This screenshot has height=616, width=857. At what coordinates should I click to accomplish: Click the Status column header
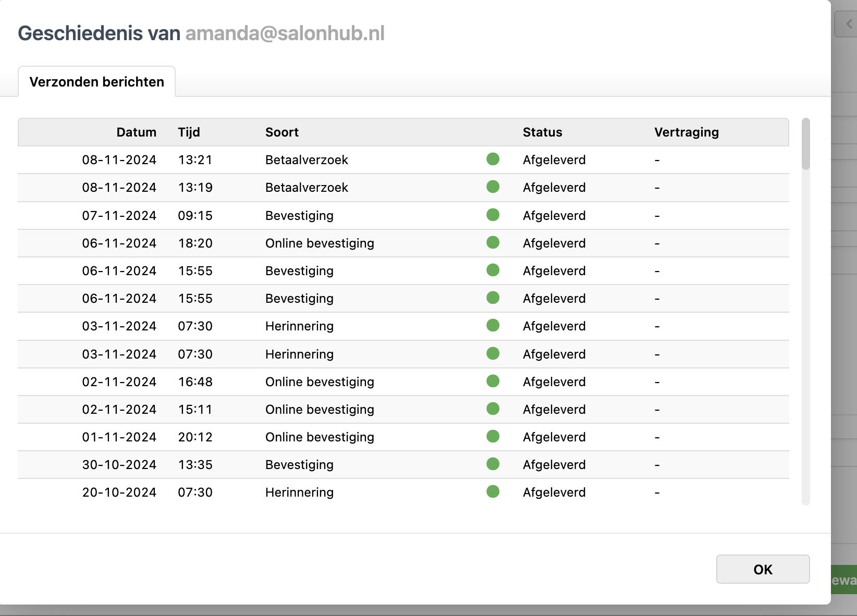click(x=542, y=132)
